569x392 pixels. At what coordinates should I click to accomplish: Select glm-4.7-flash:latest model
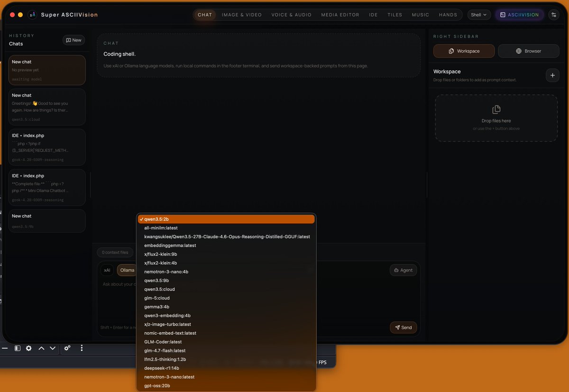point(226,351)
